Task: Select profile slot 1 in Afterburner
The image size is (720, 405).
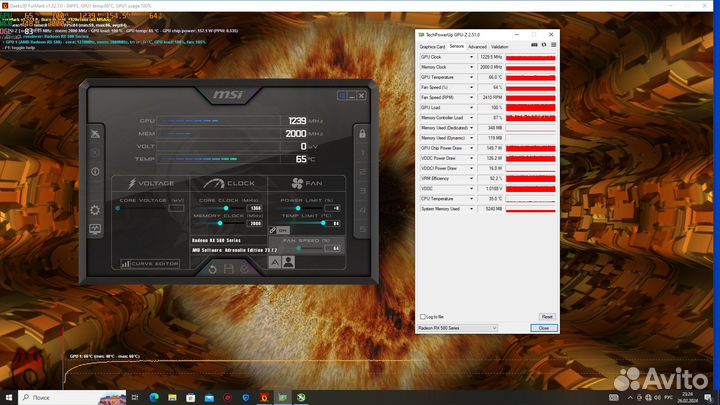Action: 362,152
